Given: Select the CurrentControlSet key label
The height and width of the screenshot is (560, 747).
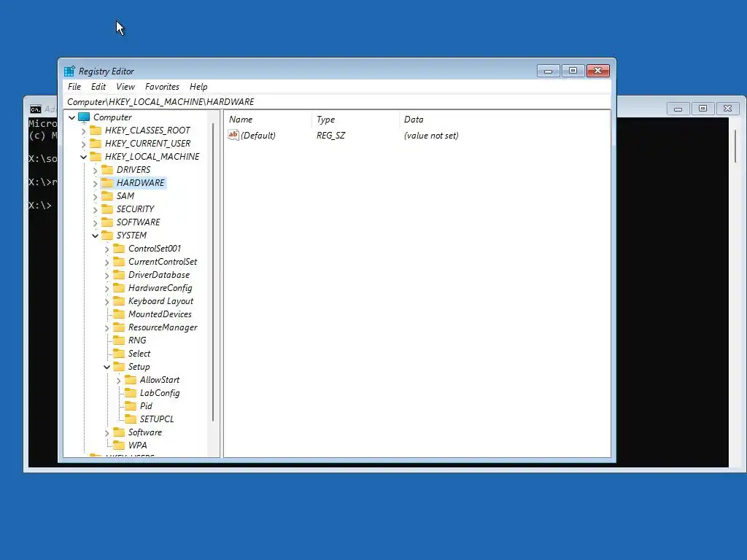Looking at the screenshot, I should [163, 262].
